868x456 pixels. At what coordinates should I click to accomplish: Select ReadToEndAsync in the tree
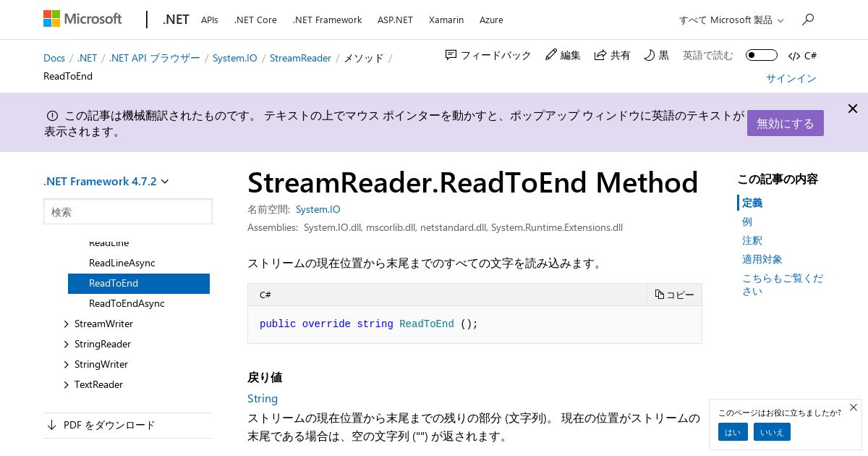[127, 303]
